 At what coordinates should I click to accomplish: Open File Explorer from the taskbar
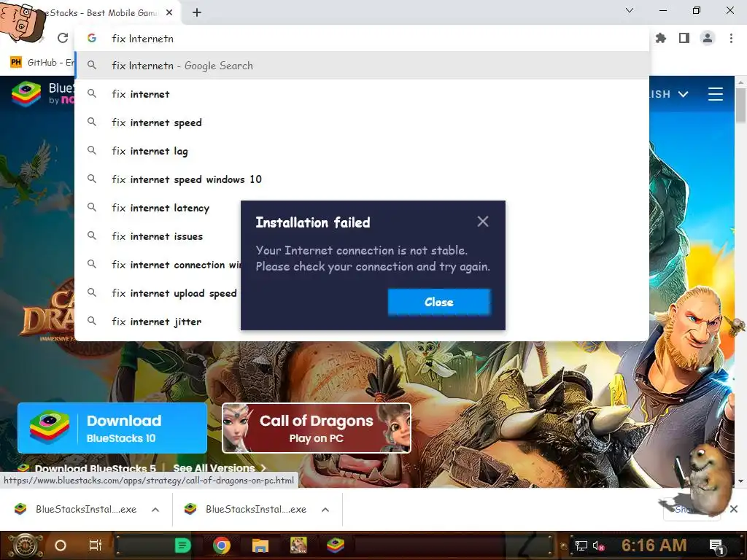(x=260, y=545)
